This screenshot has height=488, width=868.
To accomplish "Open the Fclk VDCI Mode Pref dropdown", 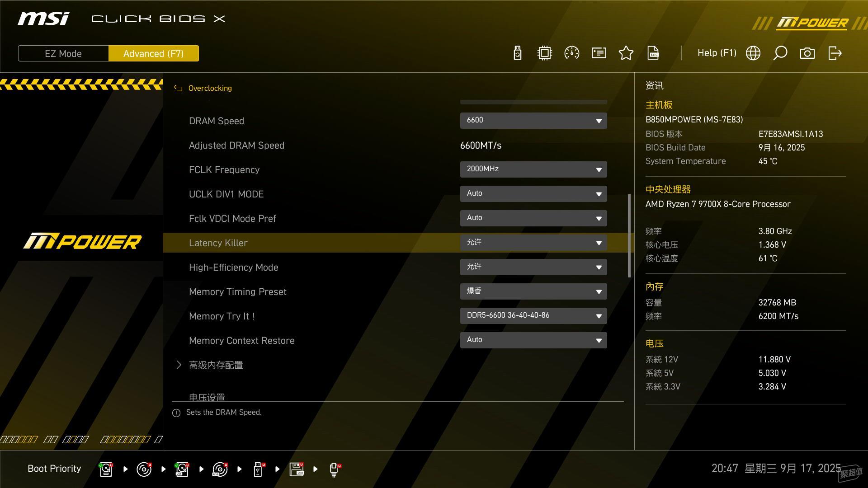I will [533, 218].
